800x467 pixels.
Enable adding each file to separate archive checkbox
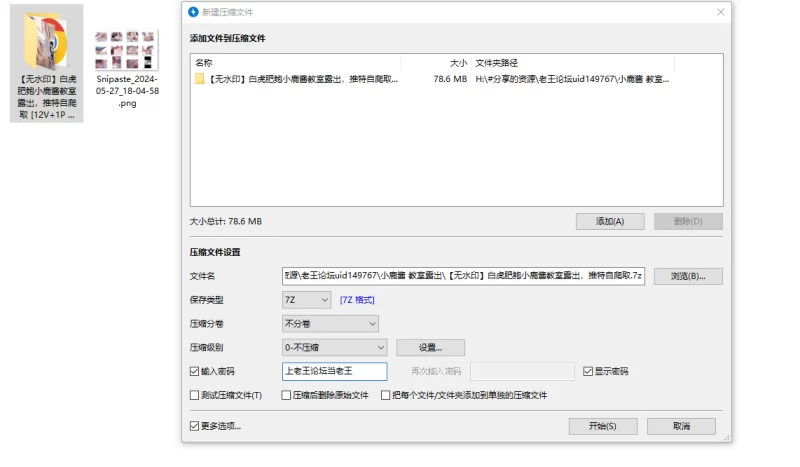[x=386, y=395]
